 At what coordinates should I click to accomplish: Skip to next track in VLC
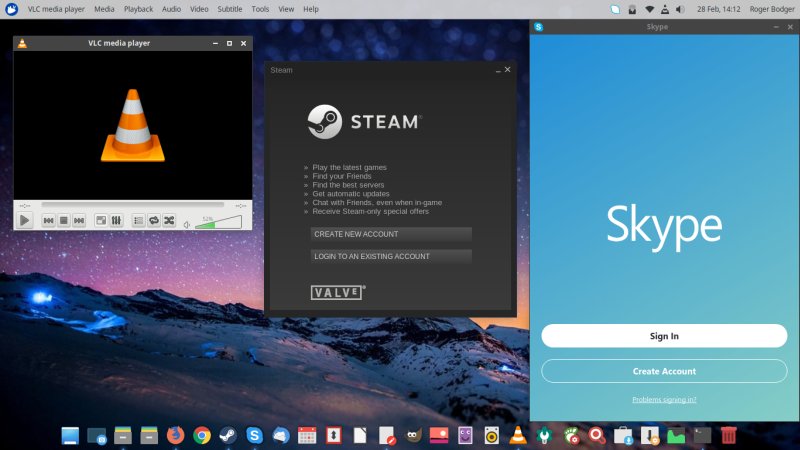pos(79,220)
